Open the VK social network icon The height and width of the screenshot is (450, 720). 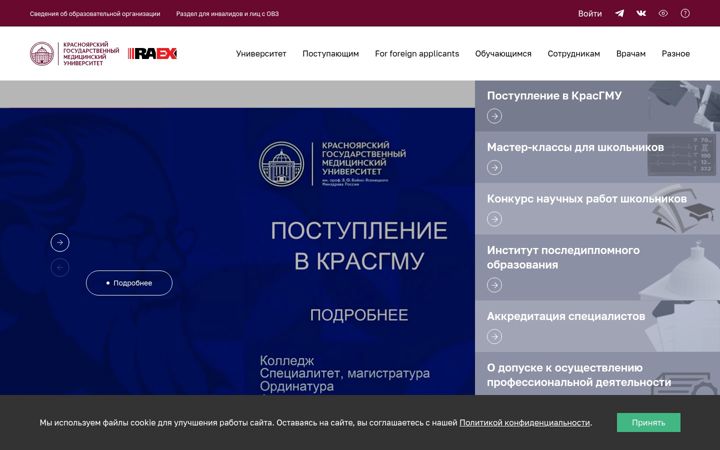click(641, 13)
